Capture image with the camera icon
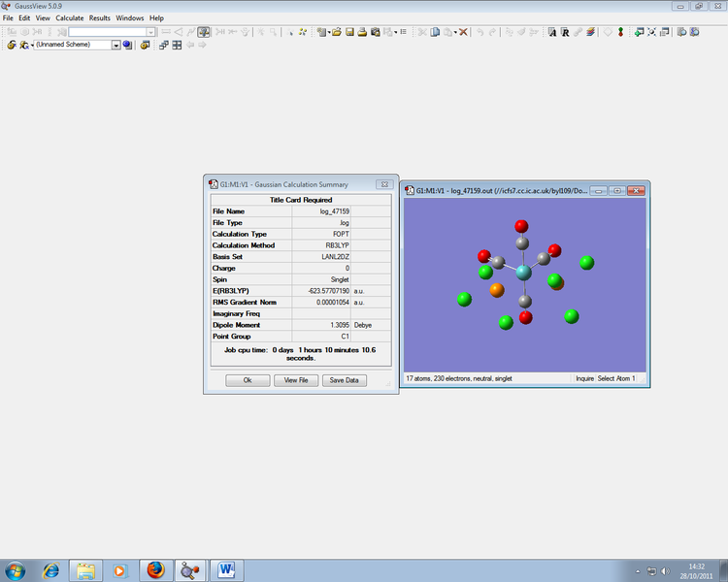The image size is (728, 582). 375,32
